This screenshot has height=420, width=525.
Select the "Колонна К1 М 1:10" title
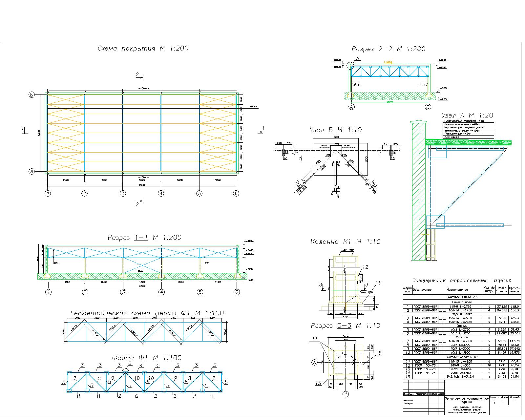tap(346, 242)
